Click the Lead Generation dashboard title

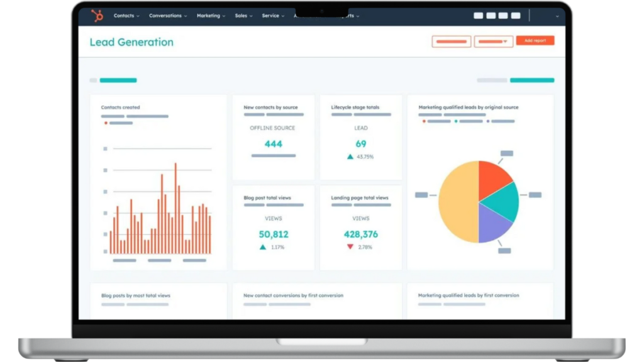(131, 42)
